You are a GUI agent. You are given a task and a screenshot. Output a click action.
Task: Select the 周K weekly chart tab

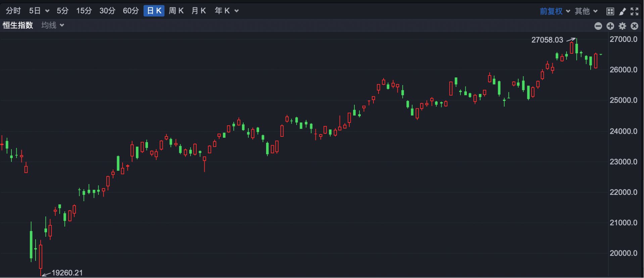click(x=176, y=11)
